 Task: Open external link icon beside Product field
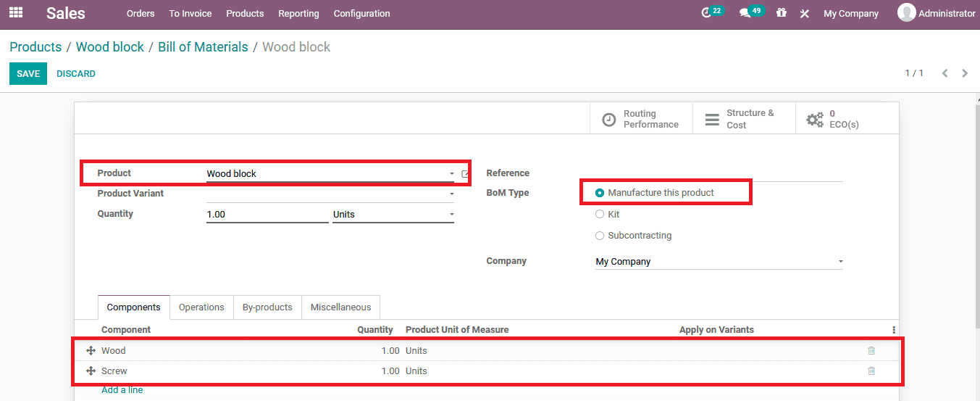pyautogui.click(x=465, y=174)
